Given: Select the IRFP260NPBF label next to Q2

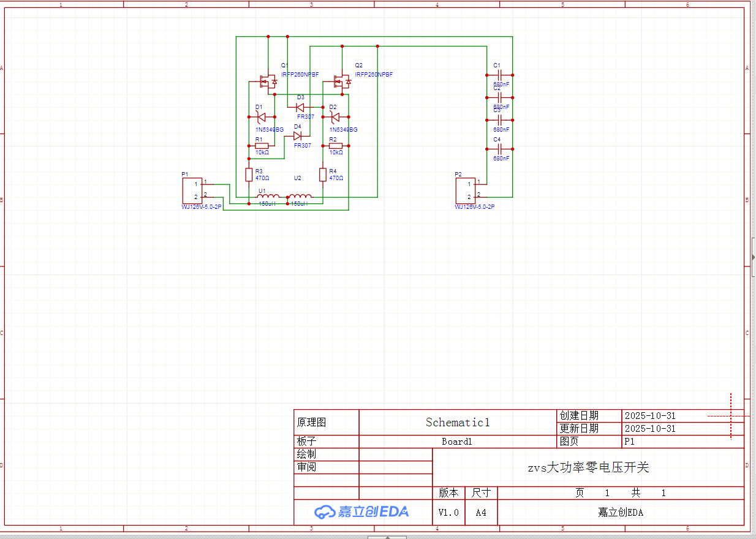Looking at the screenshot, I should pyautogui.click(x=374, y=75).
